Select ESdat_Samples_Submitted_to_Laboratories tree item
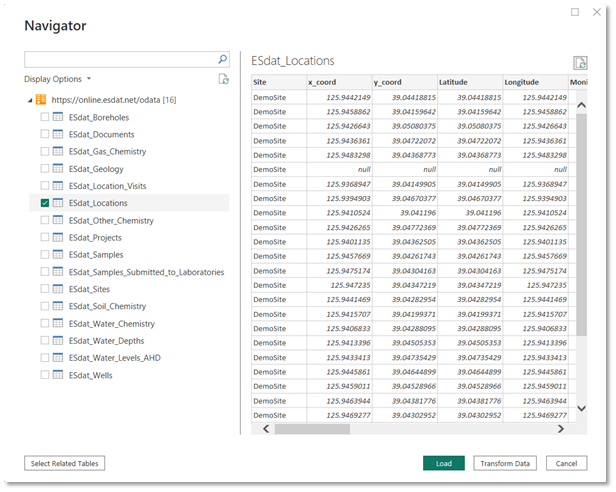The width and height of the screenshot is (616, 492). [x=146, y=272]
